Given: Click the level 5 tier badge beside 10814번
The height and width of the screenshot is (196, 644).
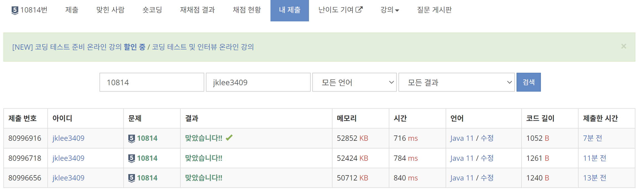Looking at the screenshot, I should pos(15,10).
